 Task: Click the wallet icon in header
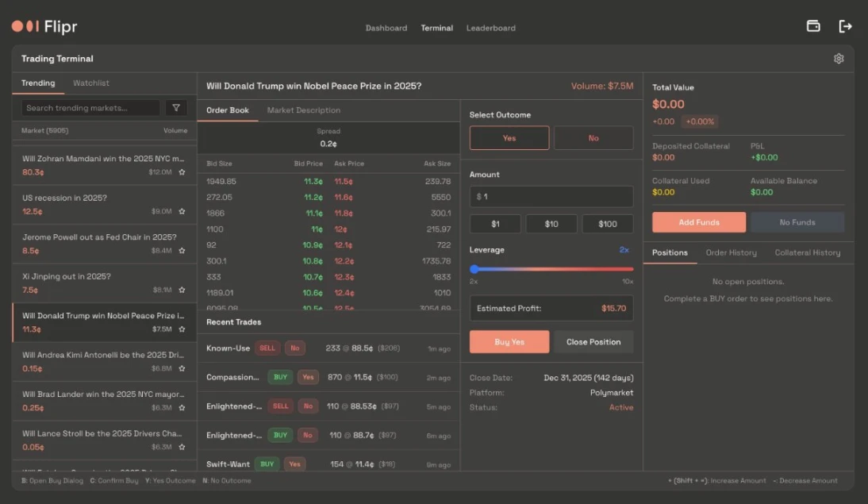813,26
